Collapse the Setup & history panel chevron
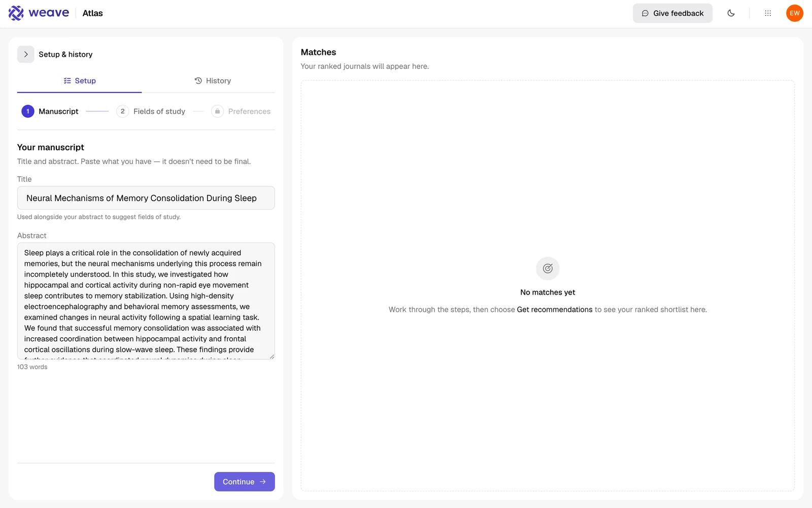Viewport: 812px width, 508px height. [x=26, y=54]
